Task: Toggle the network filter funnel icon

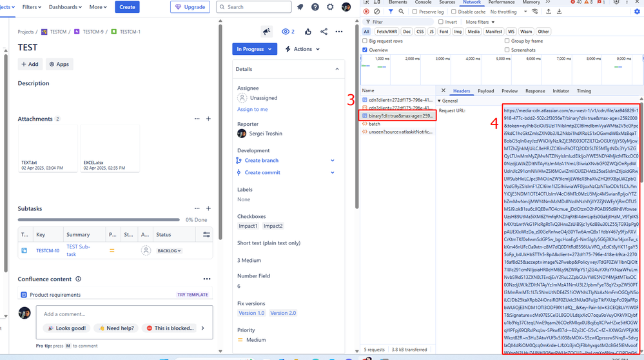Action: pyautogui.click(x=391, y=12)
